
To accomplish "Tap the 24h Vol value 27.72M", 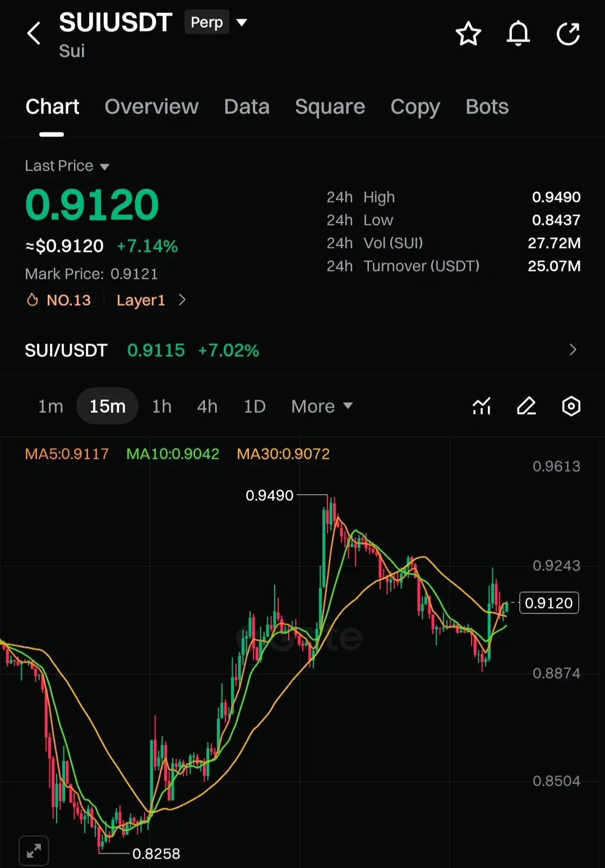I will (554, 243).
